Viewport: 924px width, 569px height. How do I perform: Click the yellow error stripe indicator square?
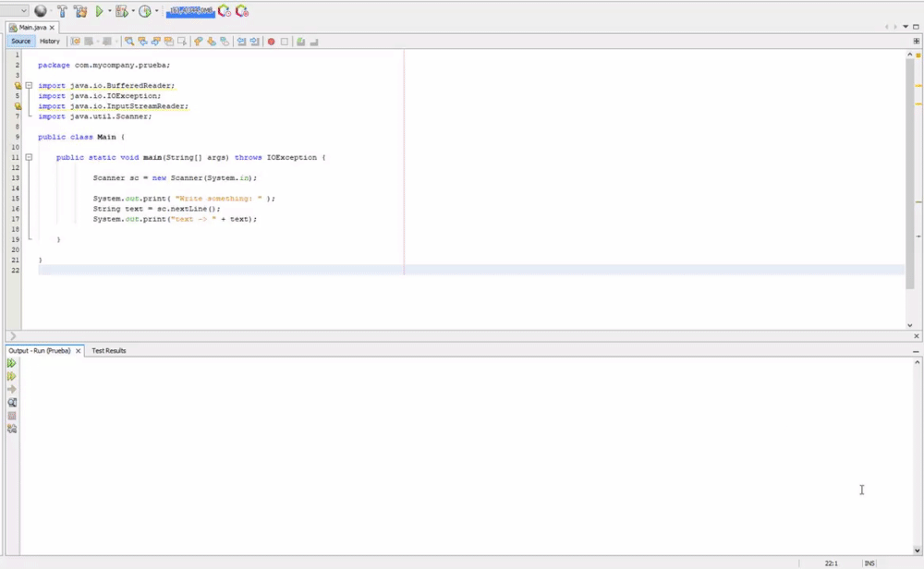[918, 54]
